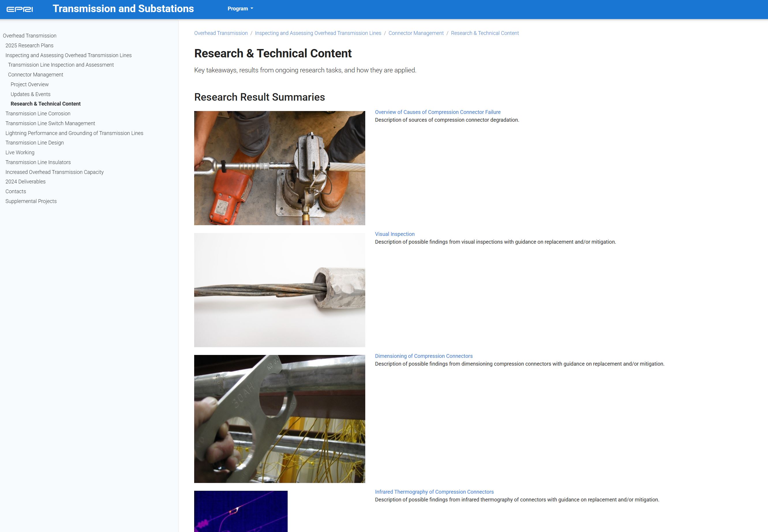Viewport: 768px width, 532px height.
Task: Open the corroded conductor strand image
Action: [x=280, y=290]
